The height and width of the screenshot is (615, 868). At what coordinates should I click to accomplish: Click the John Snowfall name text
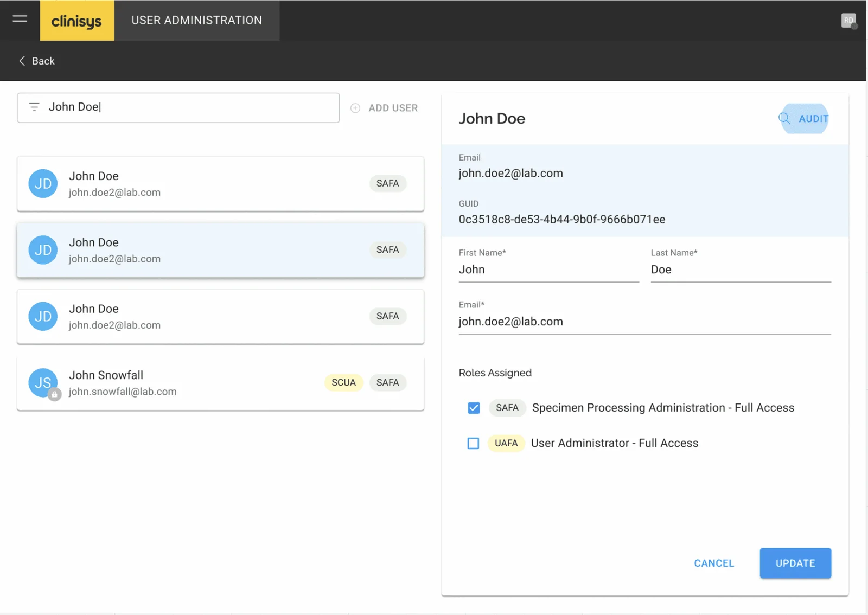(x=106, y=375)
